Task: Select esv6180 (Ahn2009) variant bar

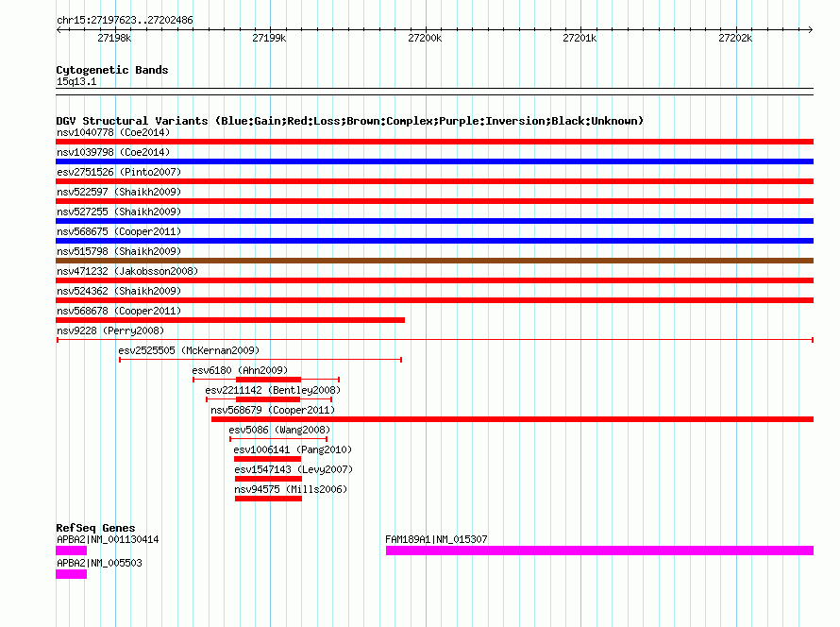Action: click(x=266, y=380)
